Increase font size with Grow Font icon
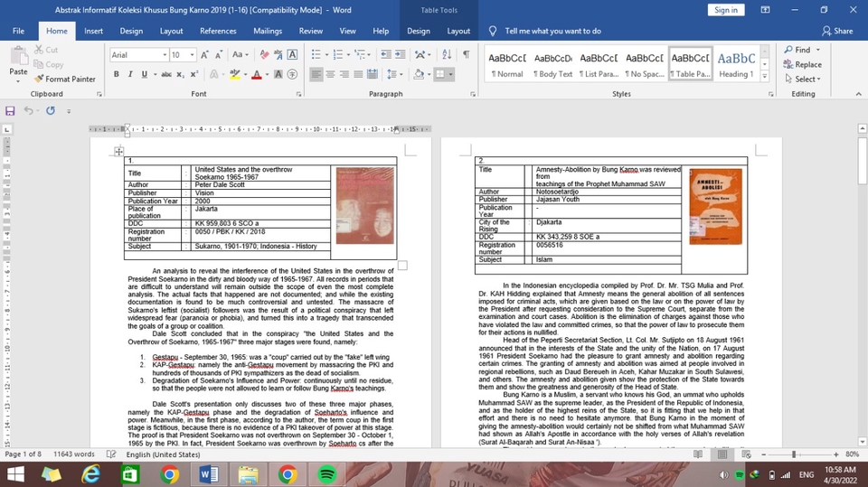 (206, 55)
